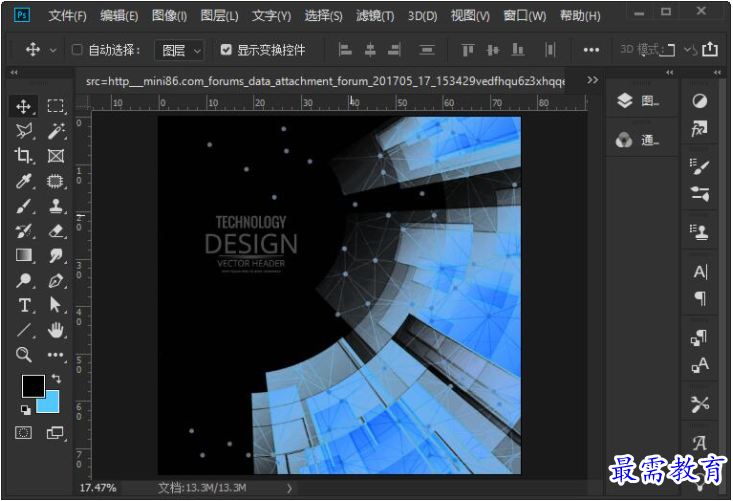Open the 图像(I) menu

pos(169,16)
